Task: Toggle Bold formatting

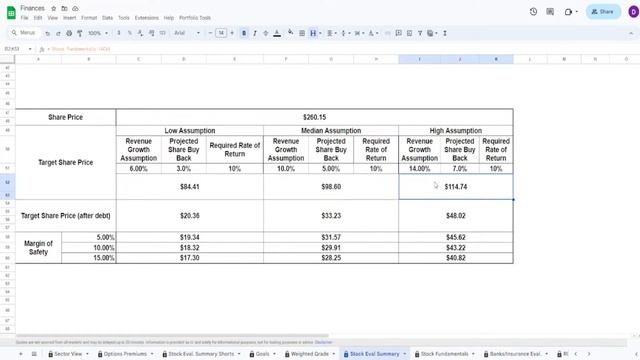Action: 244,33
